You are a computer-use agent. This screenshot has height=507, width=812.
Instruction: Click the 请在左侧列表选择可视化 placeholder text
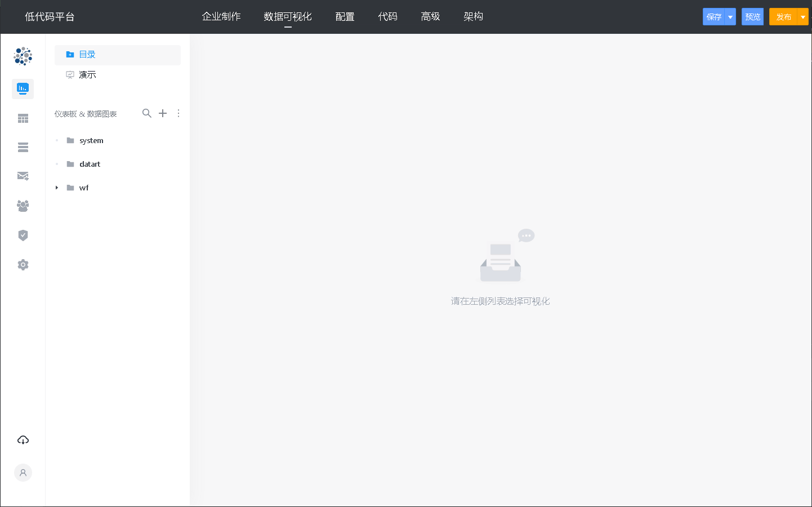[500, 301]
